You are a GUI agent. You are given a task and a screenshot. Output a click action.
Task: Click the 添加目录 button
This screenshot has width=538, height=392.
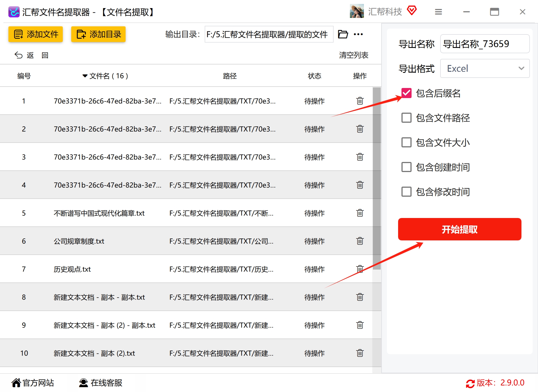(98, 34)
